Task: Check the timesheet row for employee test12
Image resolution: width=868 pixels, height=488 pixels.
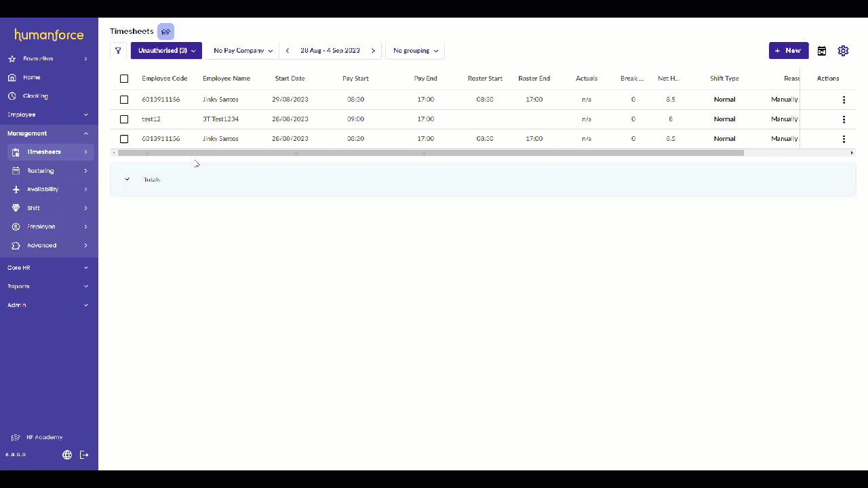Action: [x=124, y=119]
